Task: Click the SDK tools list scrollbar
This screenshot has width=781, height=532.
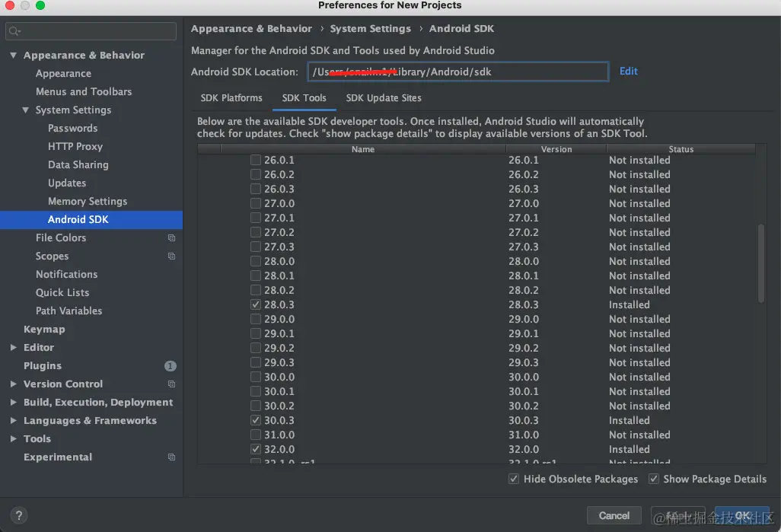Action: (760, 263)
